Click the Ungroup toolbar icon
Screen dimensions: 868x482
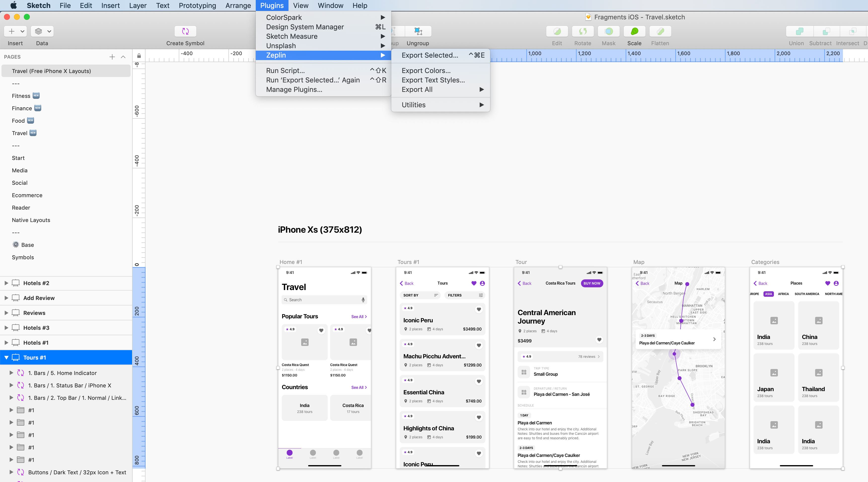coord(418,31)
